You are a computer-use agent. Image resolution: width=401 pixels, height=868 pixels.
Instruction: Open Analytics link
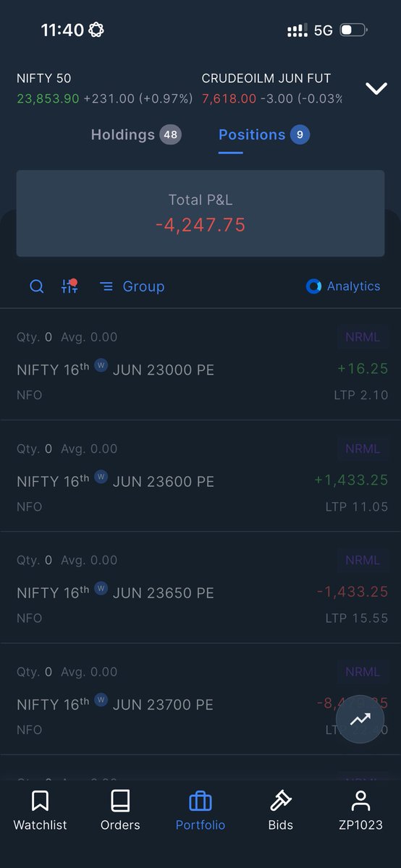click(x=353, y=286)
